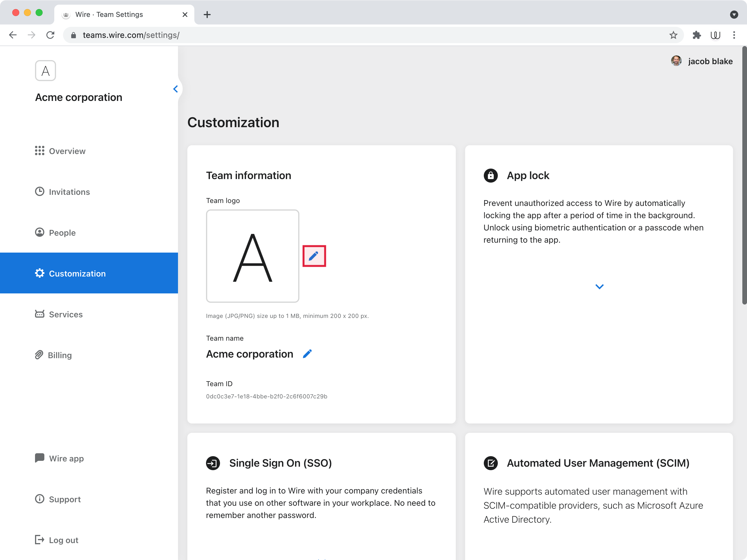This screenshot has height=560, width=747.
Task: Click the App lock padlock icon
Action: (x=491, y=176)
